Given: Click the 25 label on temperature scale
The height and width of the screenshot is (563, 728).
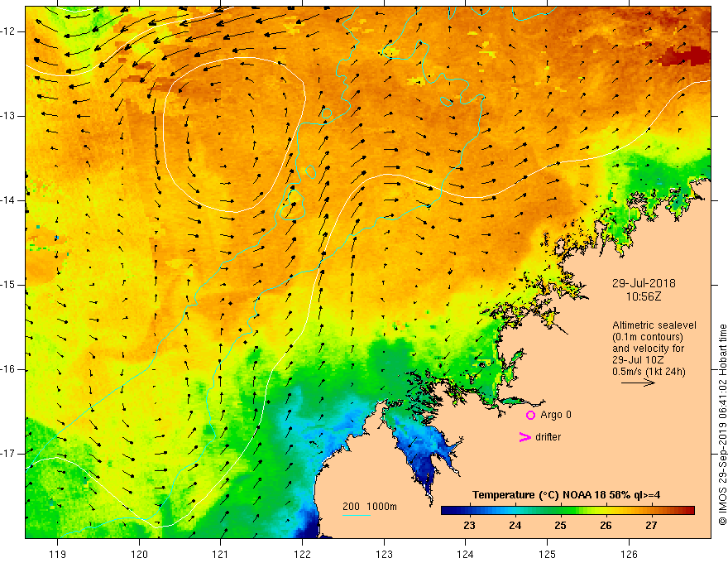Looking at the screenshot, I should coord(560,526).
